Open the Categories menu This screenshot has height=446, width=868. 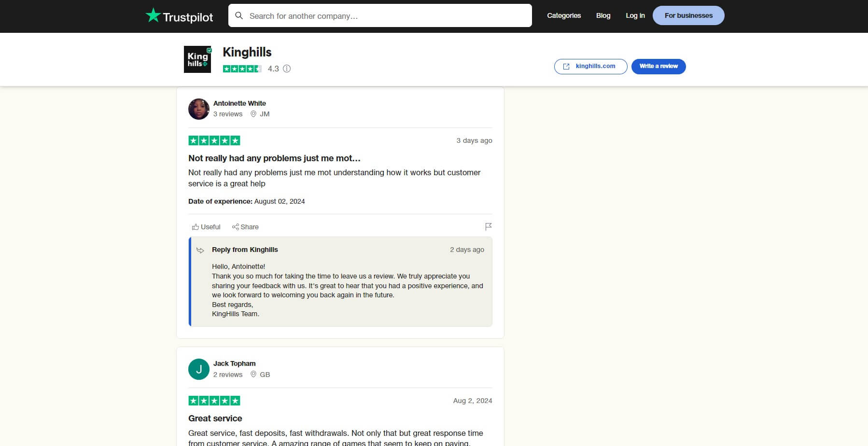click(563, 15)
